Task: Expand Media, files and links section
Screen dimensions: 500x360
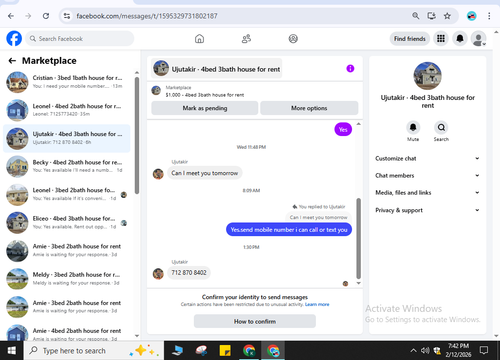Action: [x=427, y=193]
